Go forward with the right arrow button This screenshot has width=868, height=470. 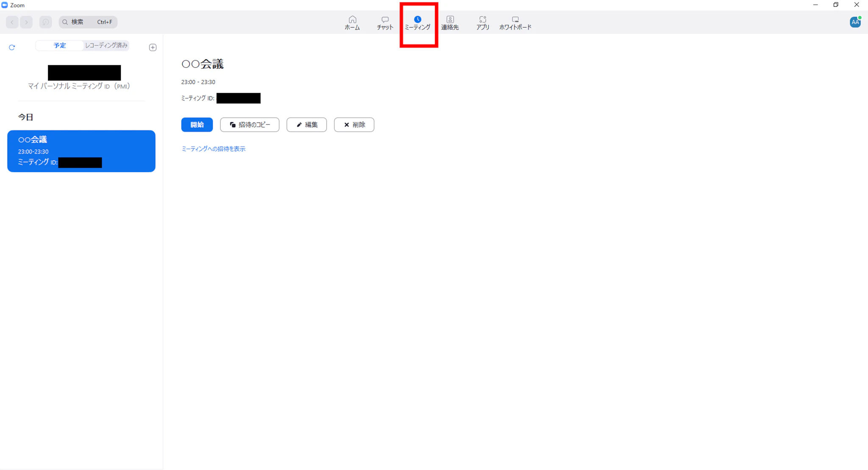click(x=26, y=22)
